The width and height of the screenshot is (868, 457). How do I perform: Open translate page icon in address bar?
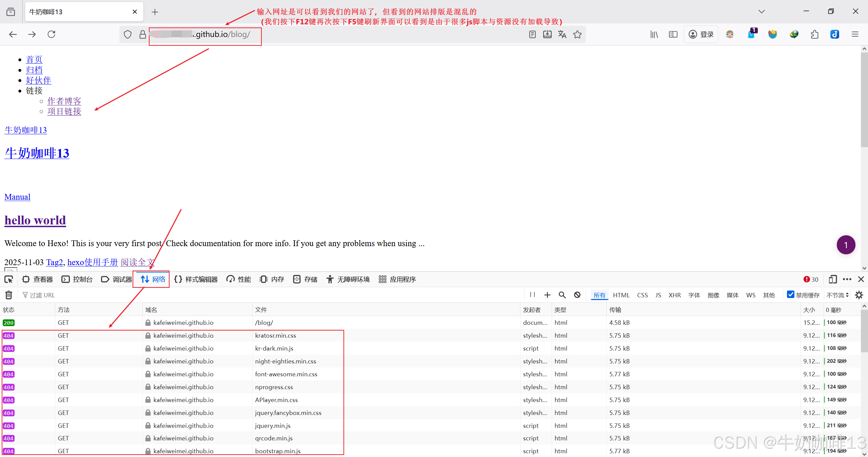coord(562,34)
